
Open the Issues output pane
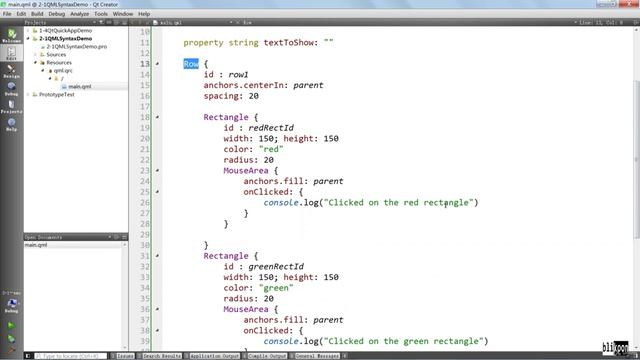click(x=122, y=356)
